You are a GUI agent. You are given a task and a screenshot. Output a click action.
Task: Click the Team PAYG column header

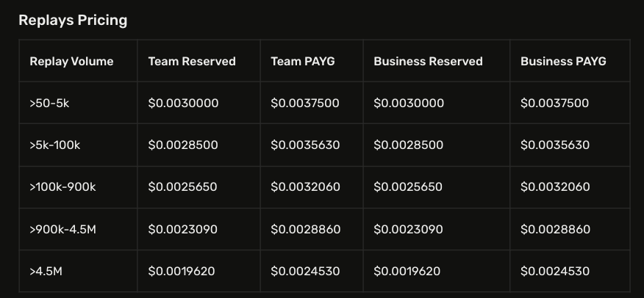[303, 62]
